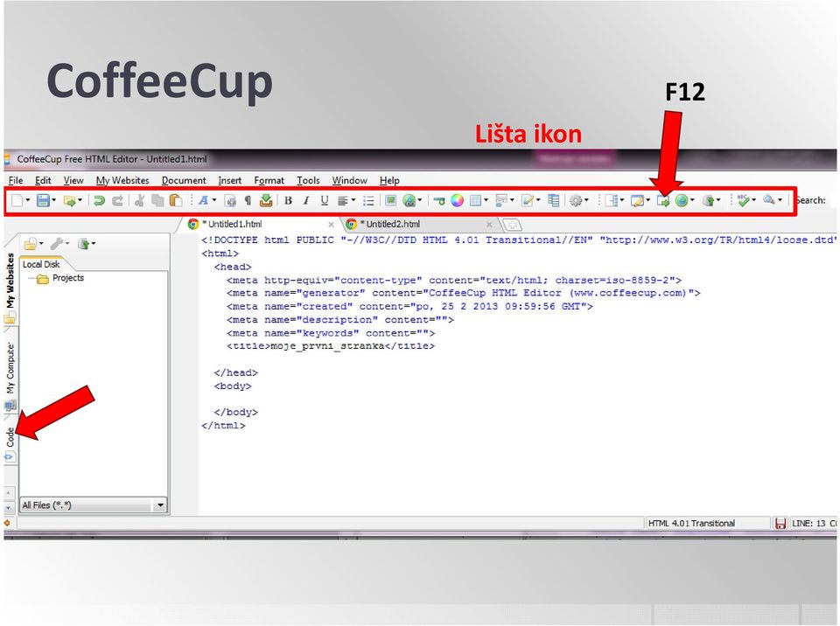Toggle underline formatting
840x626 pixels.
pyautogui.click(x=324, y=201)
